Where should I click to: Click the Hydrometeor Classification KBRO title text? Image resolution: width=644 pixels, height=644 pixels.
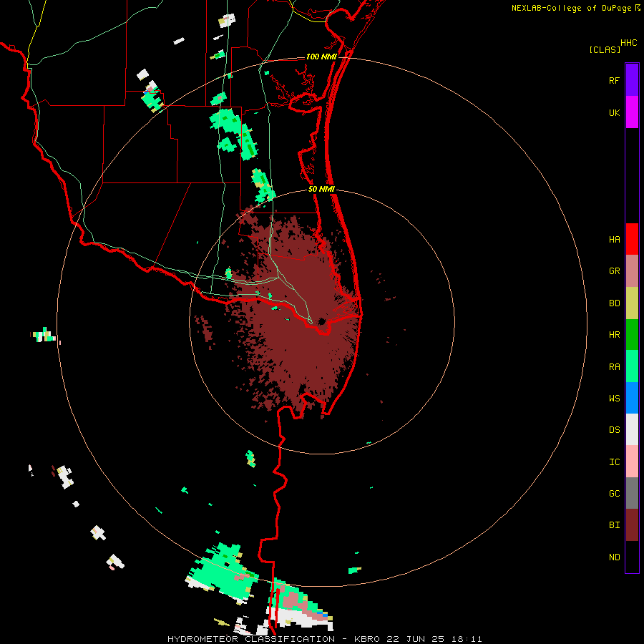point(324,639)
